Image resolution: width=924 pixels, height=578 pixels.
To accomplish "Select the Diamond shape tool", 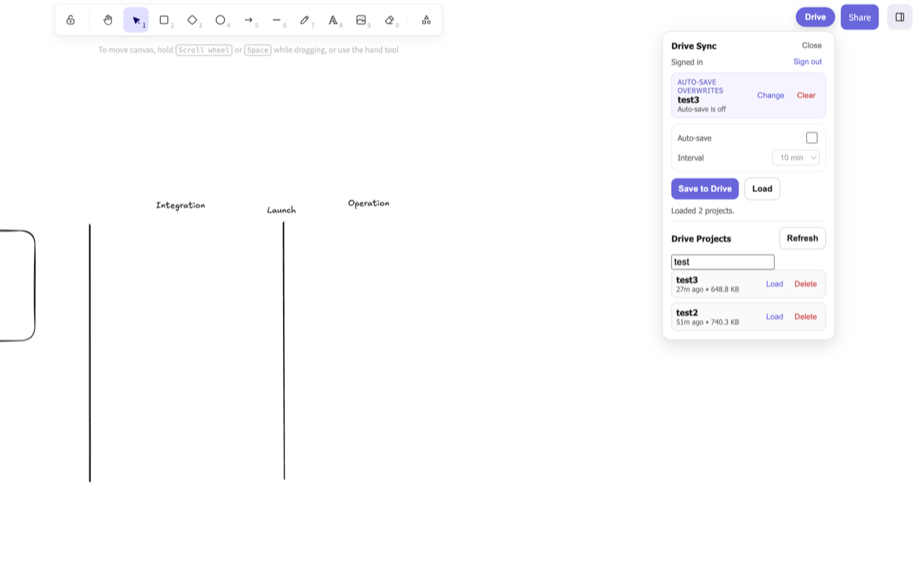I will 192,20.
